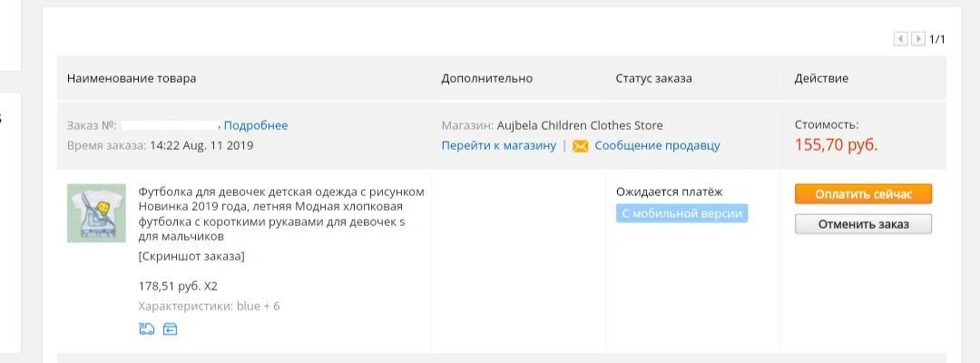Image resolution: width=980 pixels, height=363 pixels.
Task: Pay using the Оплатить сейчас button
Action: click(863, 193)
